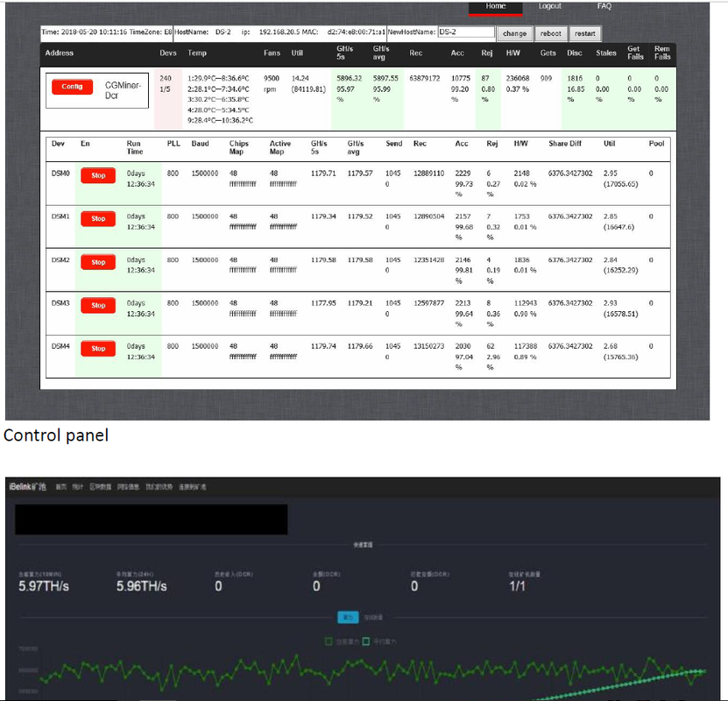The image size is (728, 701).
Task: Click the 5.96TH/s average hashrate value
Action: coord(142,586)
